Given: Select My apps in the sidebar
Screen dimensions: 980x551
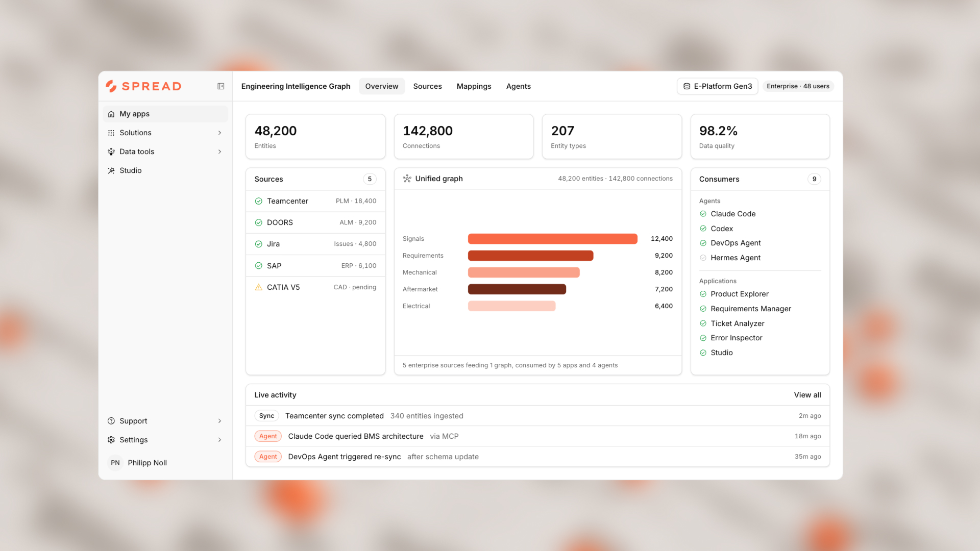Looking at the screenshot, I should [165, 114].
